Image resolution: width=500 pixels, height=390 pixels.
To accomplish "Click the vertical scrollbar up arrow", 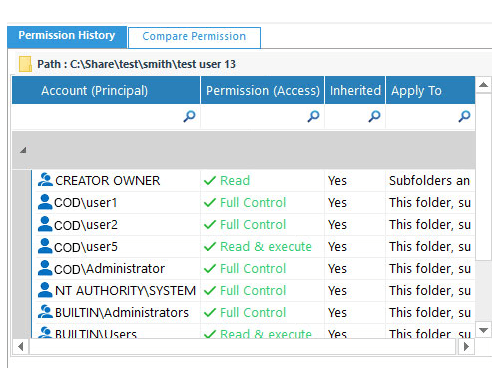I will (x=483, y=85).
